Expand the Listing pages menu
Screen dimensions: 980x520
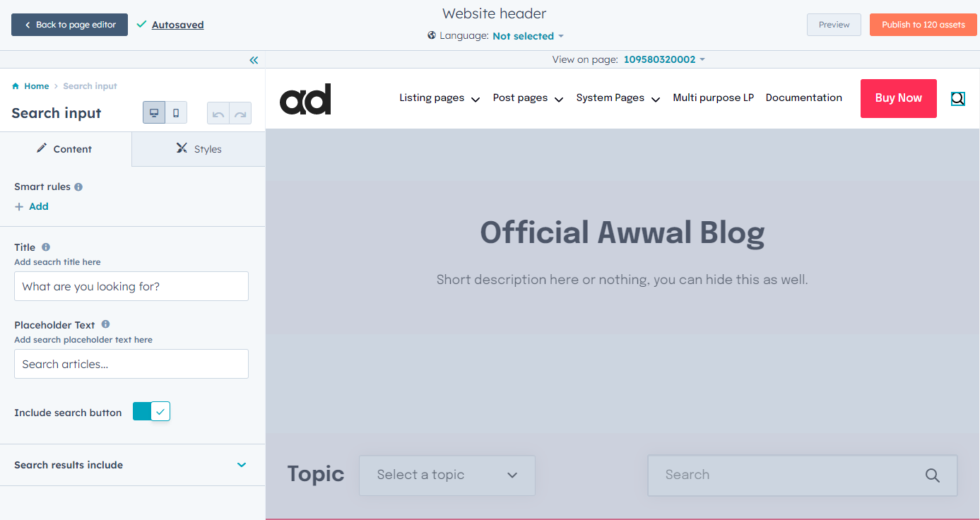439,98
